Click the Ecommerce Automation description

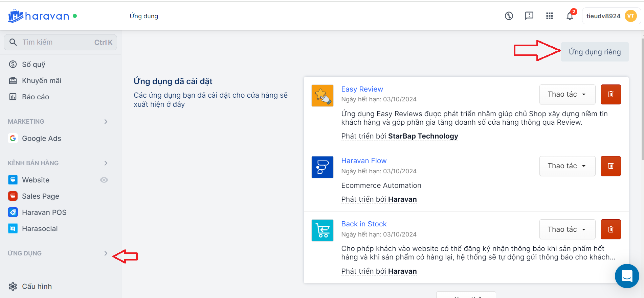click(x=381, y=185)
